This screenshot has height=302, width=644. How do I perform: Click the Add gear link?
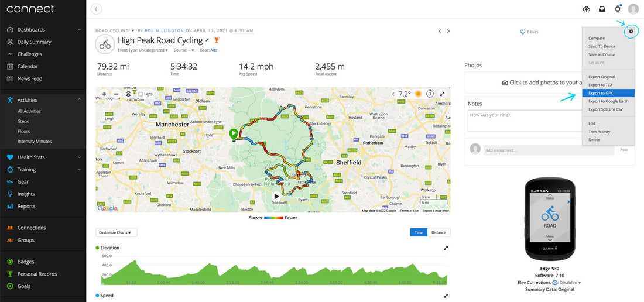214,50
